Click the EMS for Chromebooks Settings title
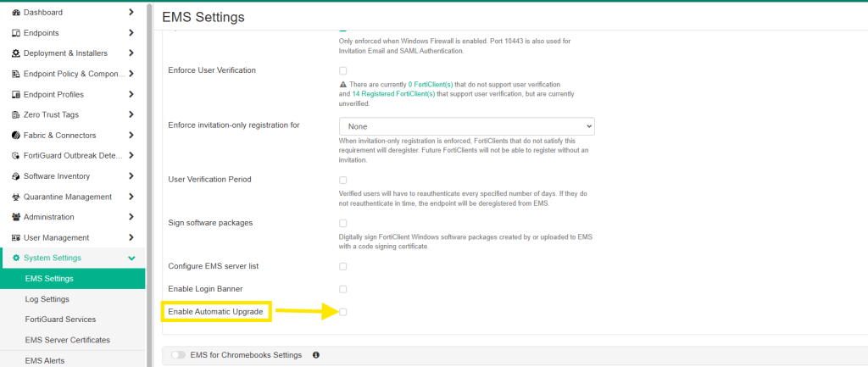 tap(246, 355)
